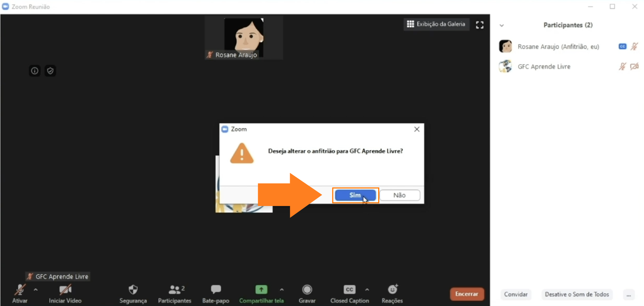Click the warning triangle icon in dialog
The width and height of the screenshot is (644, 306).
242,154
